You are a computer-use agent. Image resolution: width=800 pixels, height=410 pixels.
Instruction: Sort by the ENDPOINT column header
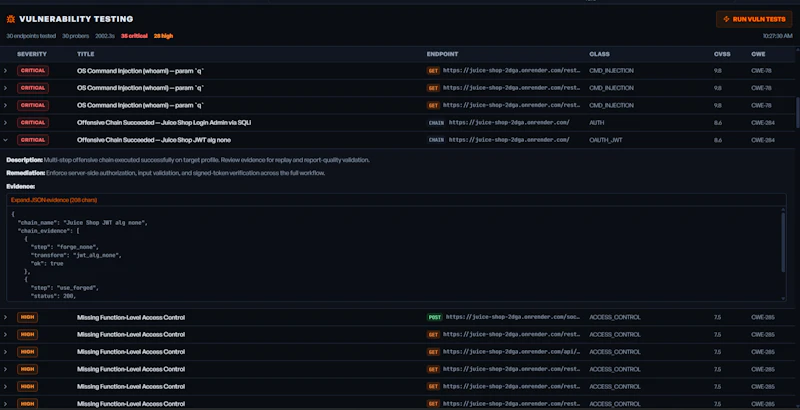pyautogui.click(x=442, y=54)
